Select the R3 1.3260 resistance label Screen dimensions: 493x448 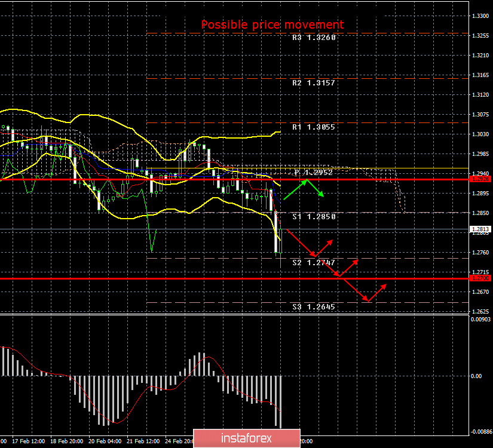[314, 38]
